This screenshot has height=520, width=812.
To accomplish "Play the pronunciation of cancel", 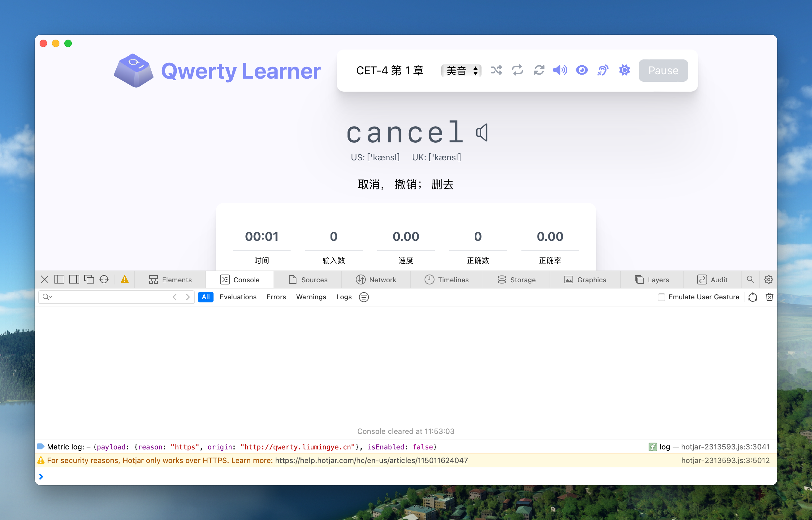I will tap(481, 132).
